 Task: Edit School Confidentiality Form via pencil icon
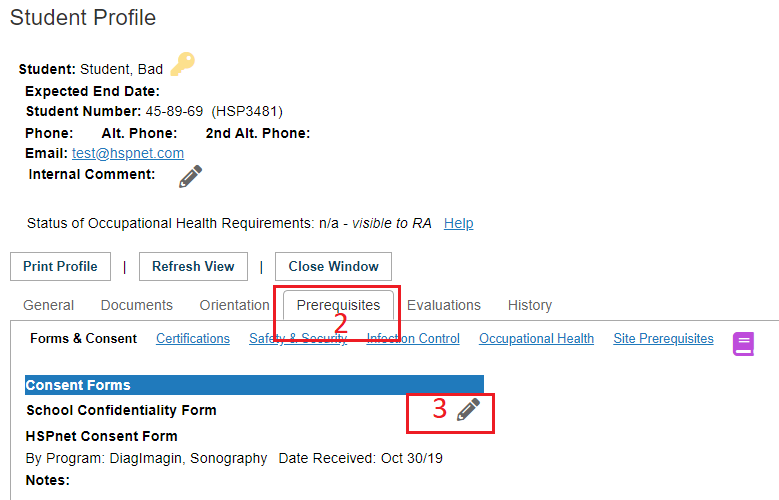click(468, 410)
